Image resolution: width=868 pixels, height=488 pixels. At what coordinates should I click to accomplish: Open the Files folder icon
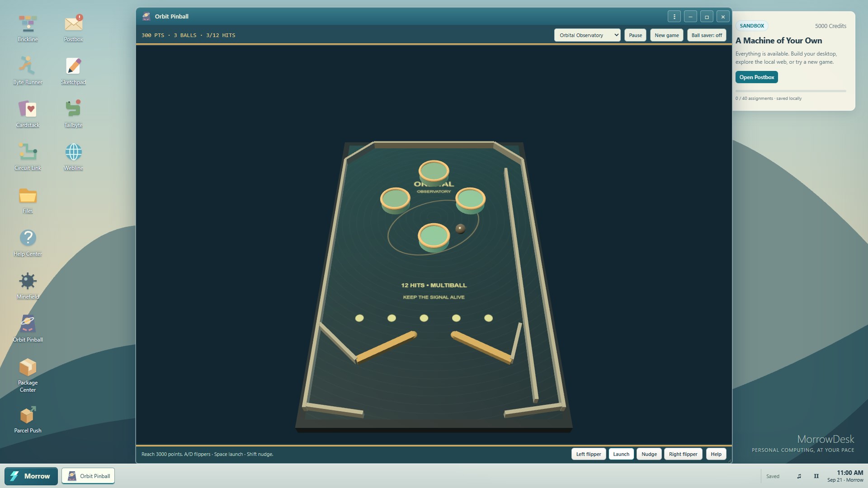(28, 200)
